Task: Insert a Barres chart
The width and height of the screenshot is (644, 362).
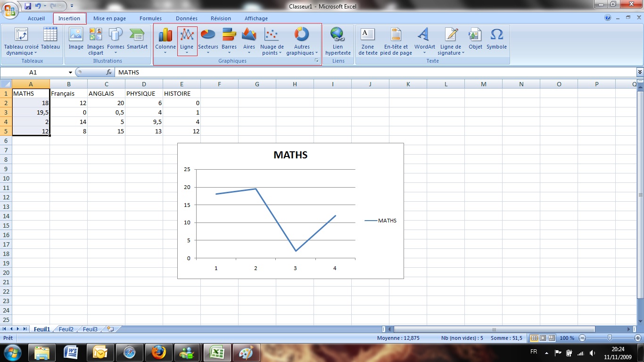Action: click(229, 41)
